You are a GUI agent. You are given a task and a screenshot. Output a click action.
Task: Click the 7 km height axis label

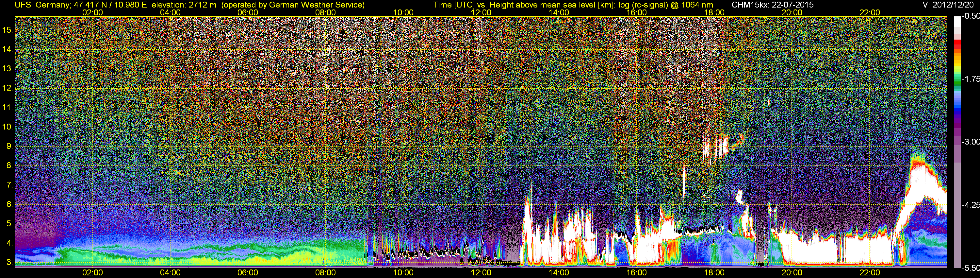click(x=9, y=185)
